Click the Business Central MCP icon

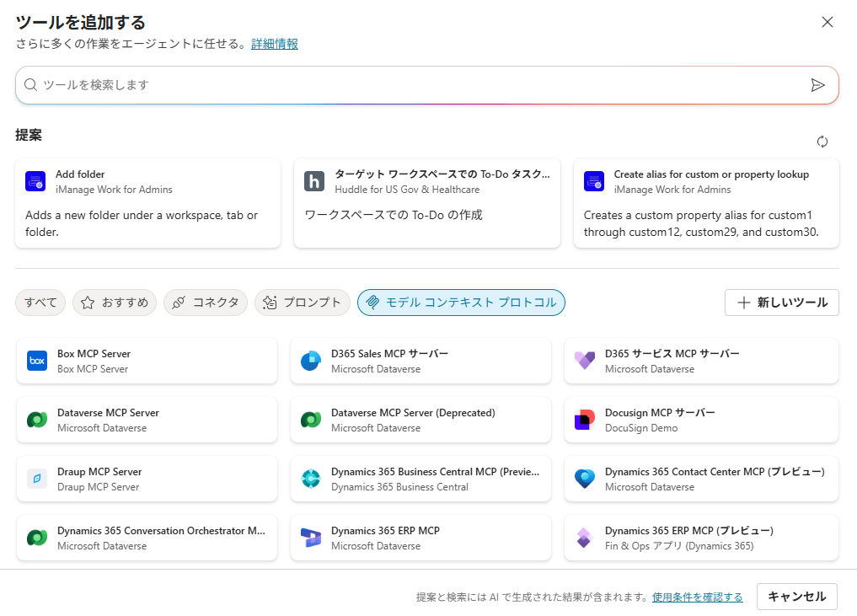pyautogui.click(x=311, y=479)
